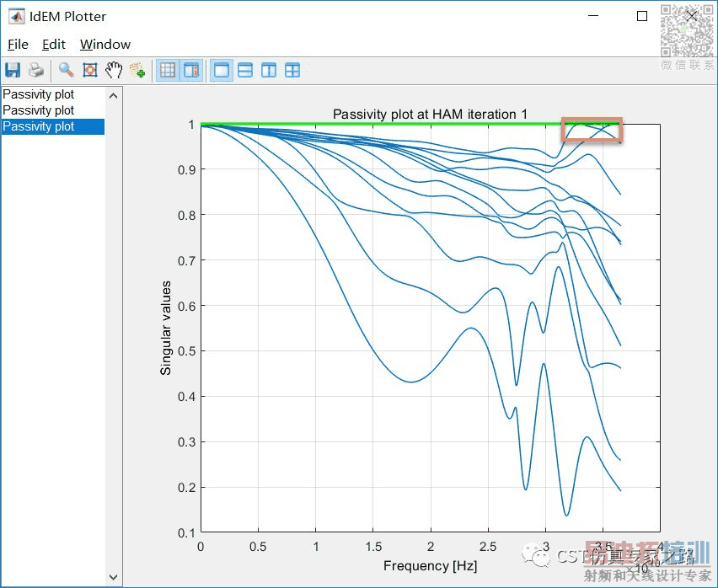Minimize the IdEM Plotter window
The height and width of the screenshot is (588, 718).
pos(593,16)
